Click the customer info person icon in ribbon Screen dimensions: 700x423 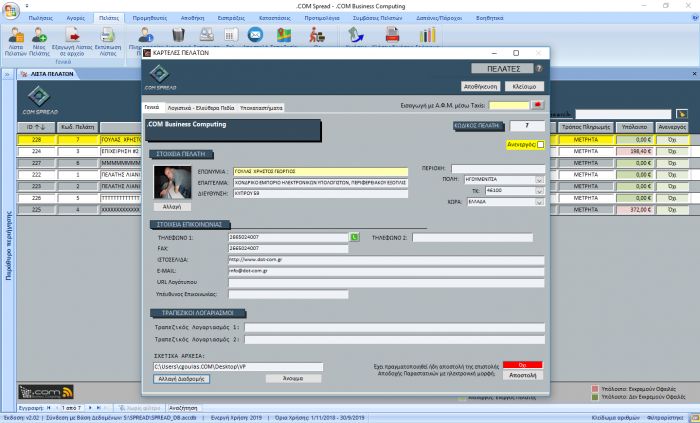[x=146, y=35]
